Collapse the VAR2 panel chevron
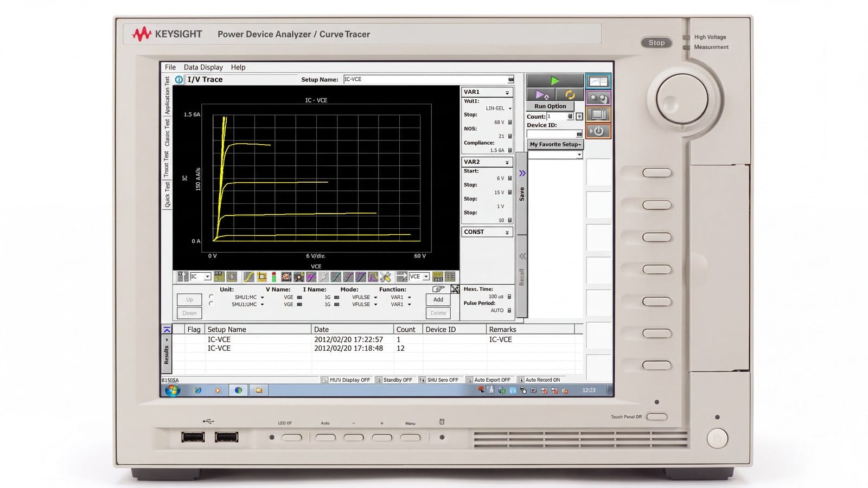This screenshot has width=868, height=488. pos(507,163)
